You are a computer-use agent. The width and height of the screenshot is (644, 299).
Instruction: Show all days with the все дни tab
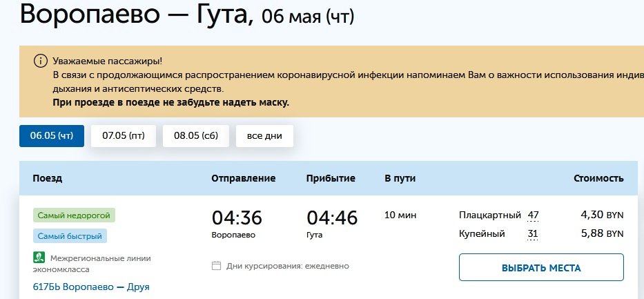click(264, 135)
